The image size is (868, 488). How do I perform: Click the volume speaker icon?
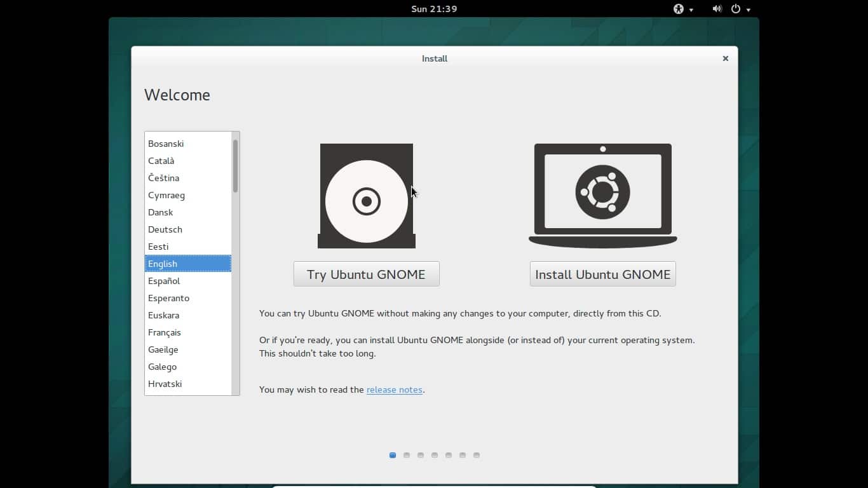tap(717, 9)
